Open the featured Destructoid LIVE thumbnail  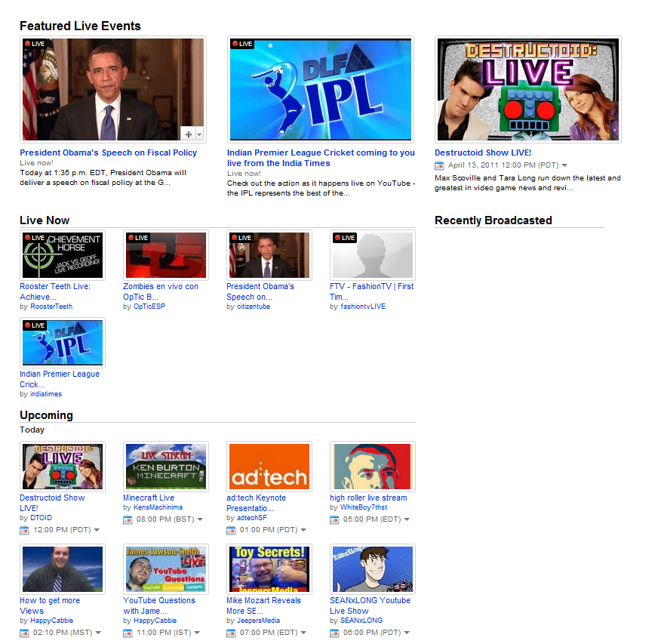click(x=527, y=89)
